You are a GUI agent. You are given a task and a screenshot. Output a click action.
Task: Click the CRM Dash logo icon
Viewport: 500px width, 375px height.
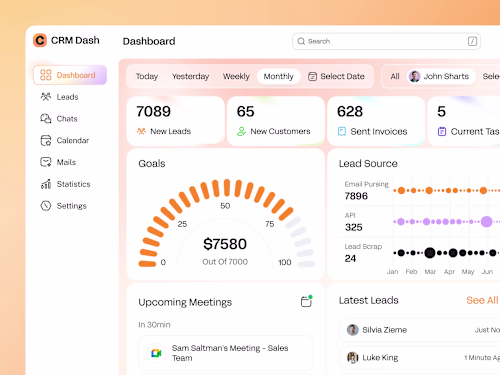40,40
